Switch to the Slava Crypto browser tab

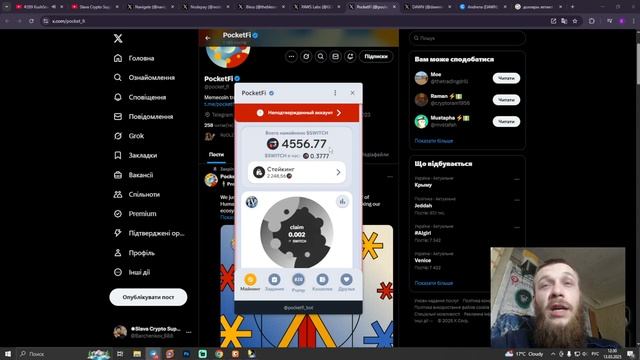95,7
